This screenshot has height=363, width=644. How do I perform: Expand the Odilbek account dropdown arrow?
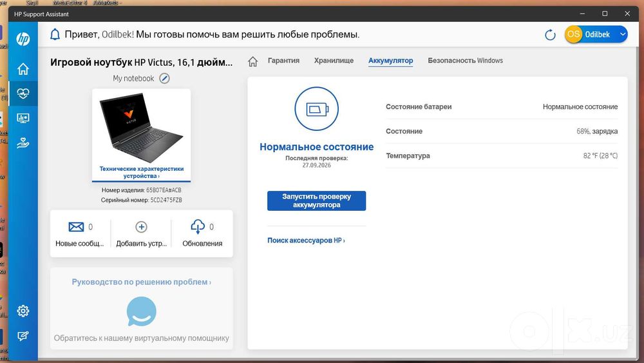[x=623, y=34]
